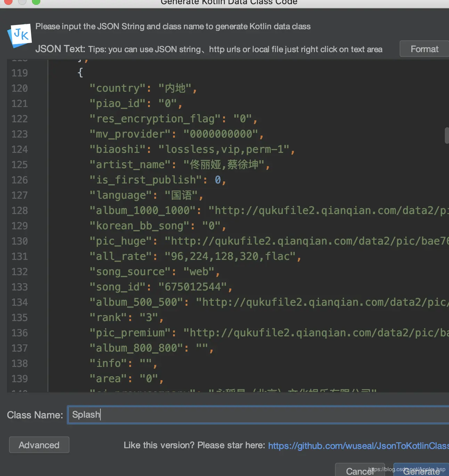Screen dimensions: 449x476
Task: Click the JK plugin logo icon
Action: [20, 35]
